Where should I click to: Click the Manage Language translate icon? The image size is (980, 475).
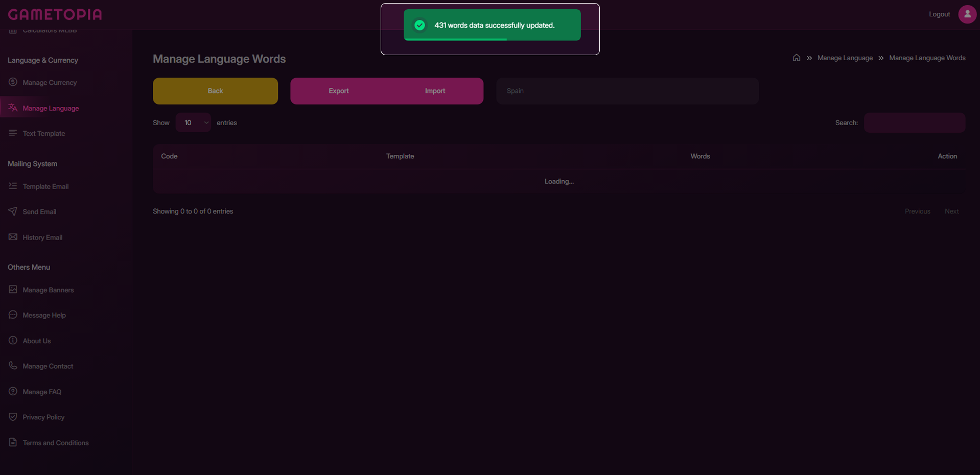(13, 108)
